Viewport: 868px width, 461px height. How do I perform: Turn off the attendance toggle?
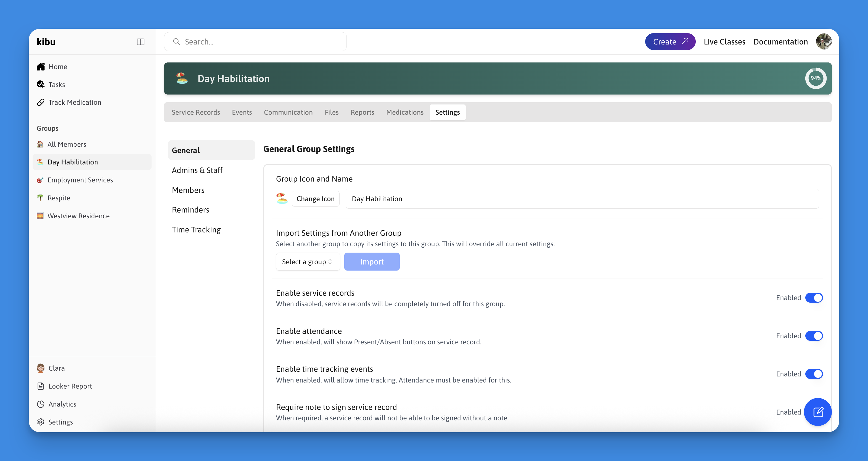(814, 336)
